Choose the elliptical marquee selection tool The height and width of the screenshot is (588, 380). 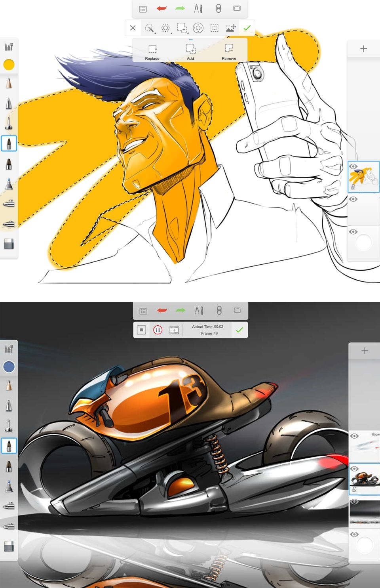tap(165, 28)
